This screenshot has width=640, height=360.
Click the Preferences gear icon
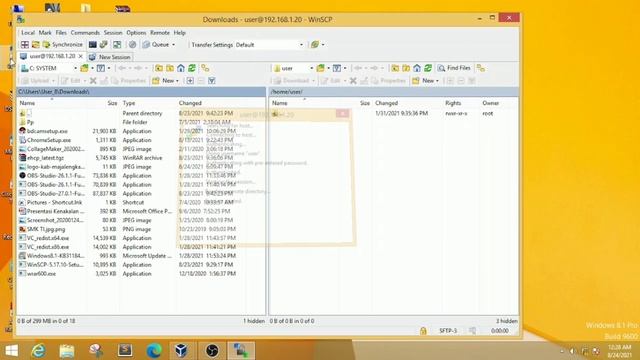click(132, 44)
